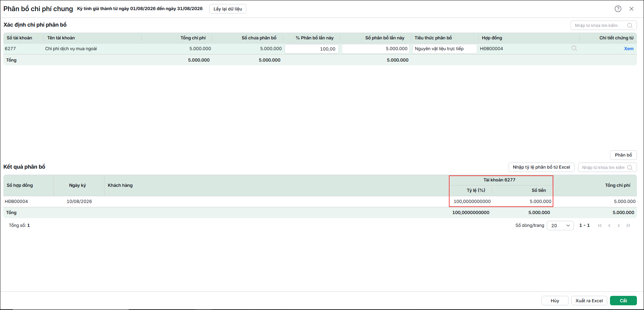This screenshot has width=644, height=310.
Task: Select the HĐB00004 row in the results table
Action: [x=320, y=201]
